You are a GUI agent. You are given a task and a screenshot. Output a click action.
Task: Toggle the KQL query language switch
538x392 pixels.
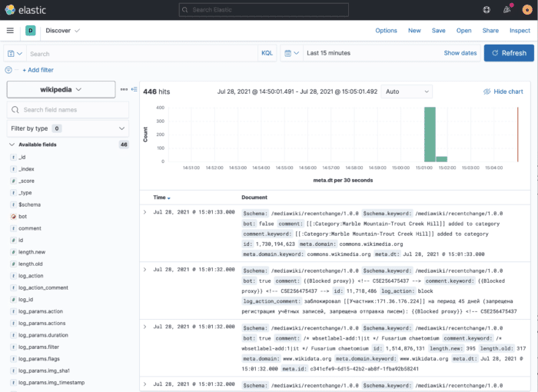267,53
